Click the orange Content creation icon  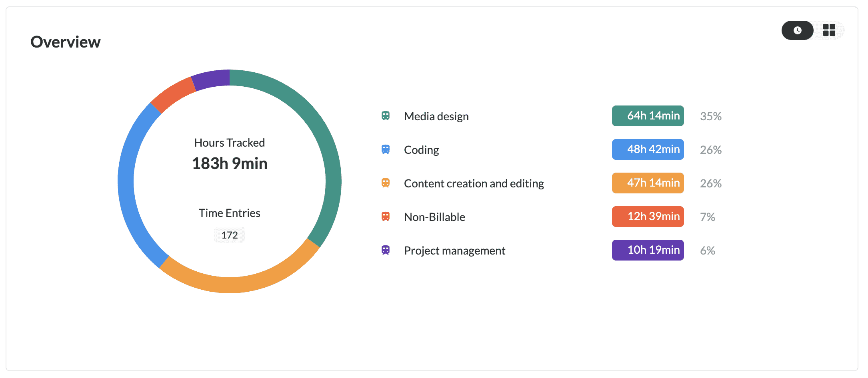click(x=386, y=183)
